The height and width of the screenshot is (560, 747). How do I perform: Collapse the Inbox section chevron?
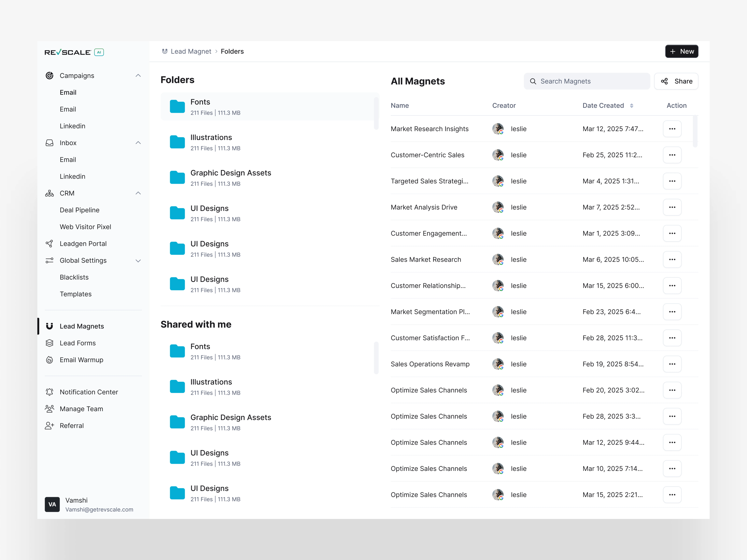click(x=138, y=143)
